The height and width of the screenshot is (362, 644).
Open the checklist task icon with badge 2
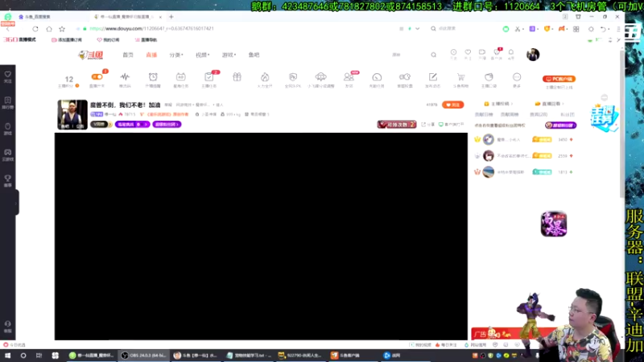pos(209,76)
